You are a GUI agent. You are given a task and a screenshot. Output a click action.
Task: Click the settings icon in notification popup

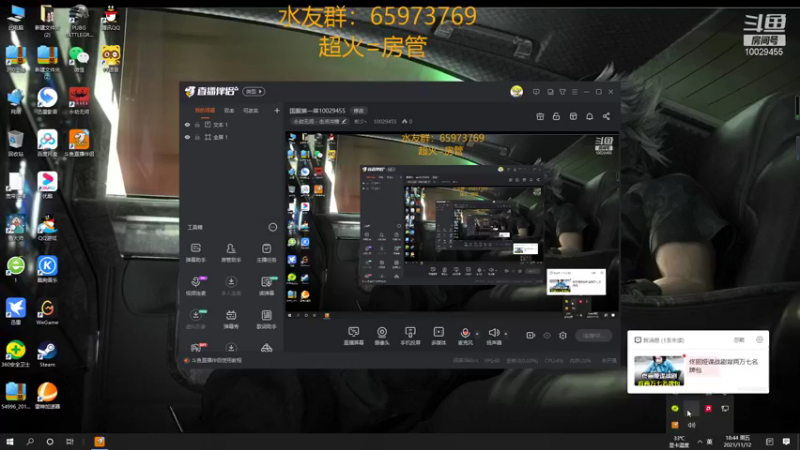coord(759,339)
